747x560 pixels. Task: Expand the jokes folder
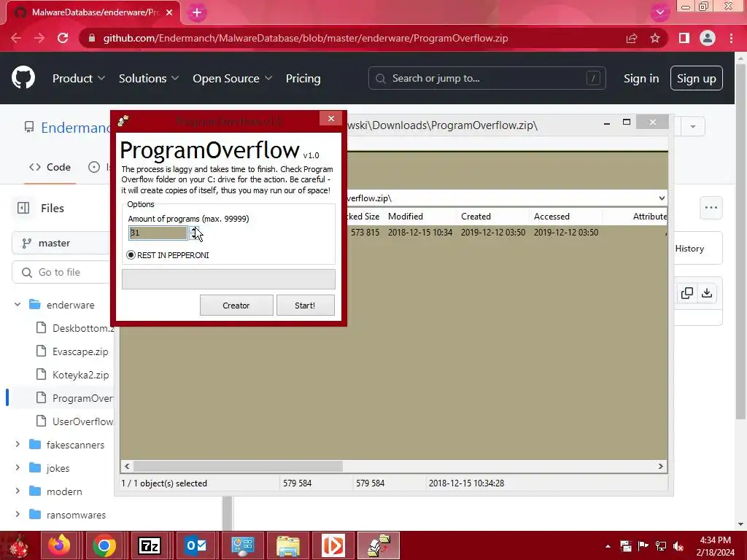(18, 468)
